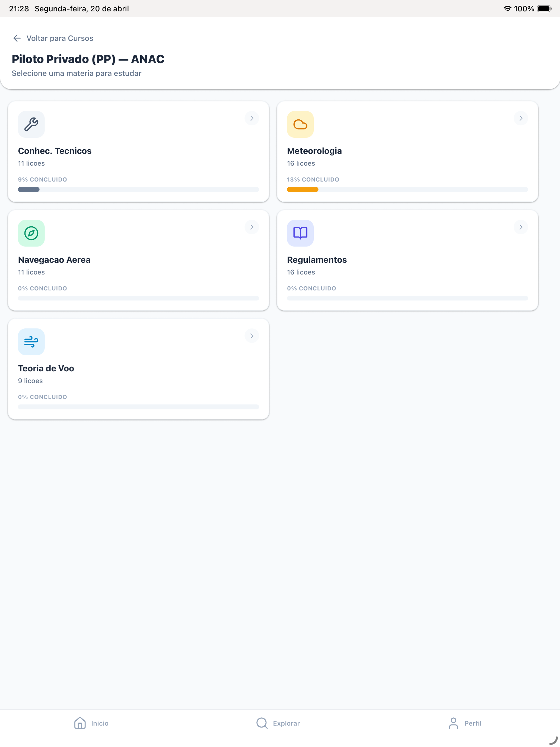Open the wrench icon for Conhec. Tecnicos

31,124
